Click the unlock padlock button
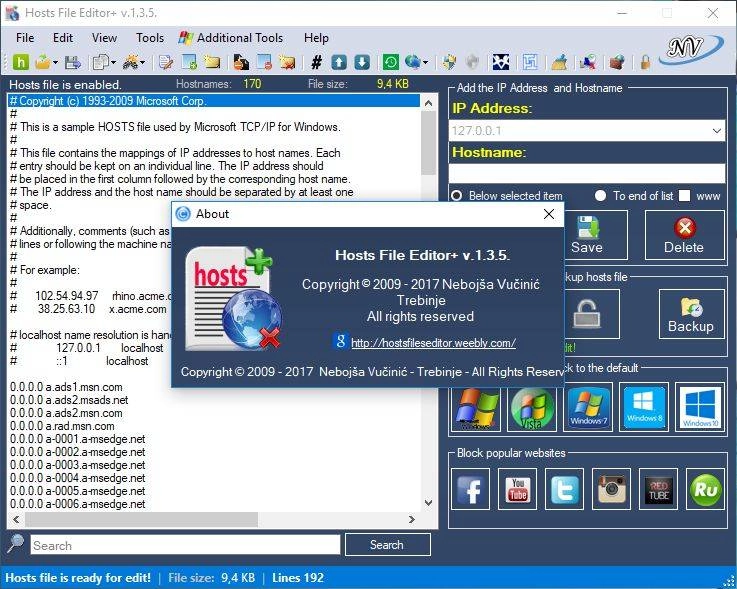Image resolution: width=737 pixels, height=589 pixels. pos(587,314)
